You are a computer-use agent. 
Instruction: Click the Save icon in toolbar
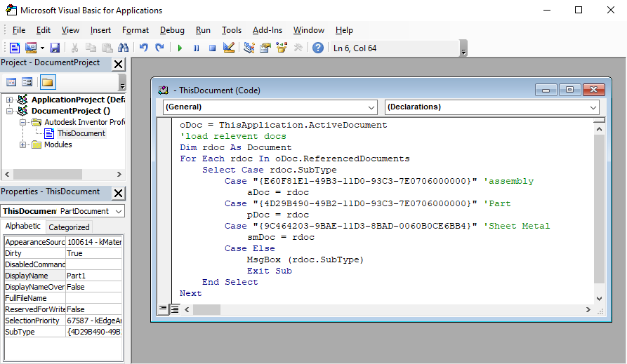point(54,48)
